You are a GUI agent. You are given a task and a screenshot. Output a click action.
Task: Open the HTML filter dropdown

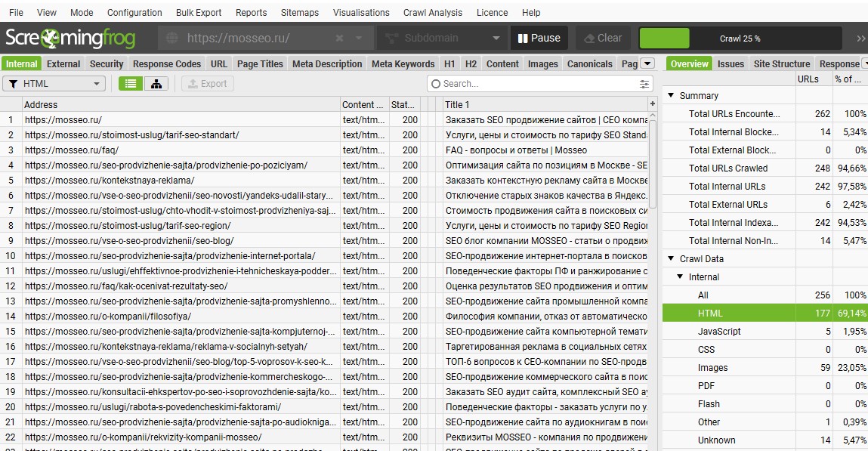(54, 84)
